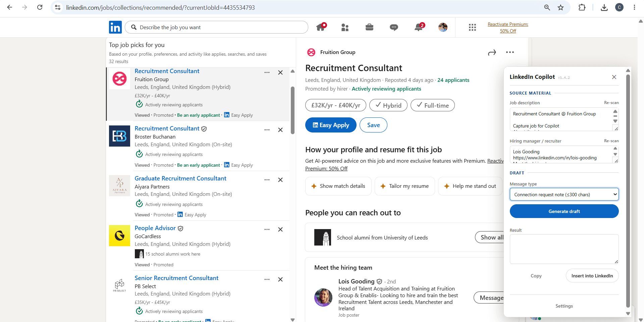Click into the Result text area

(x=564, y=249)
